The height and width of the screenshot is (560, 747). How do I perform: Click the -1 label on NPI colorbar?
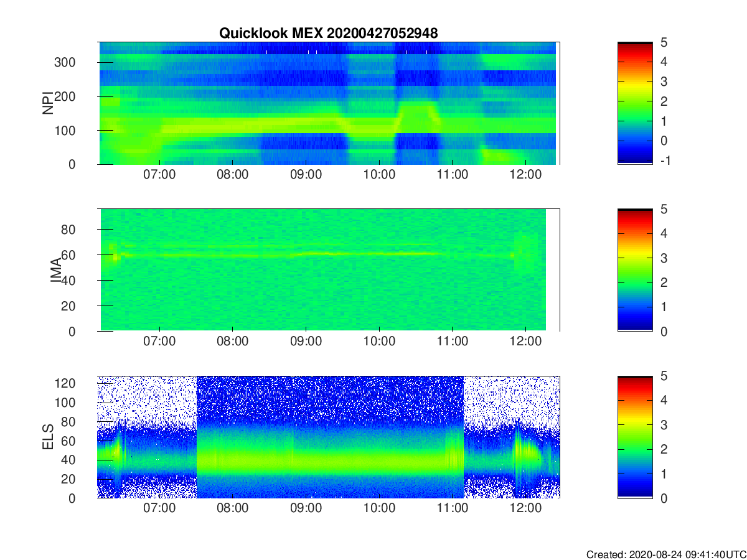(x=664, y=161)
